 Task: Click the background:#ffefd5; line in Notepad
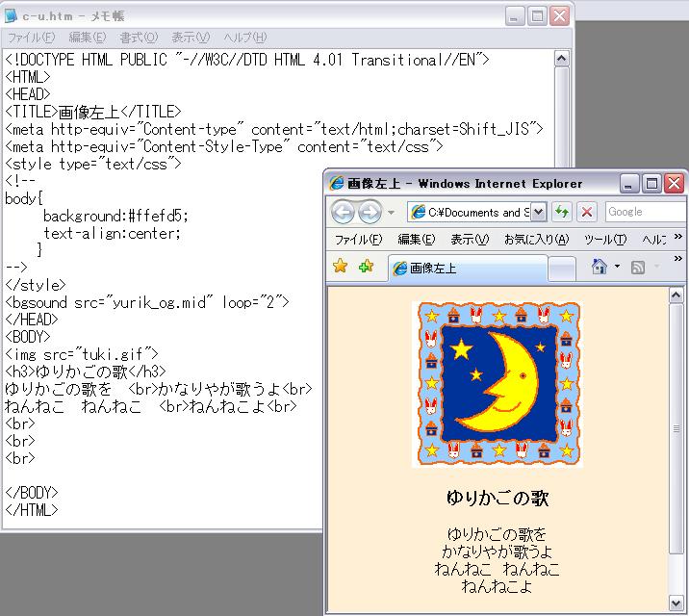116,216
